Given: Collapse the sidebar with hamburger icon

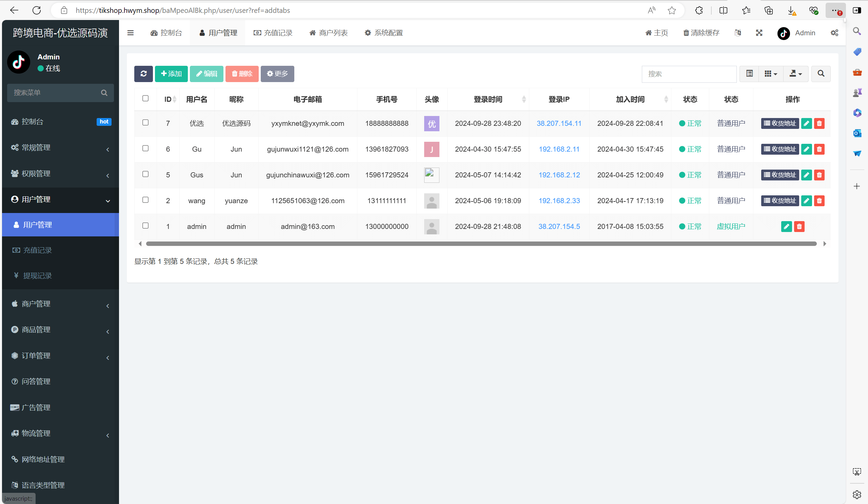Looking at the screenshot, I should [x=130, y=33].
